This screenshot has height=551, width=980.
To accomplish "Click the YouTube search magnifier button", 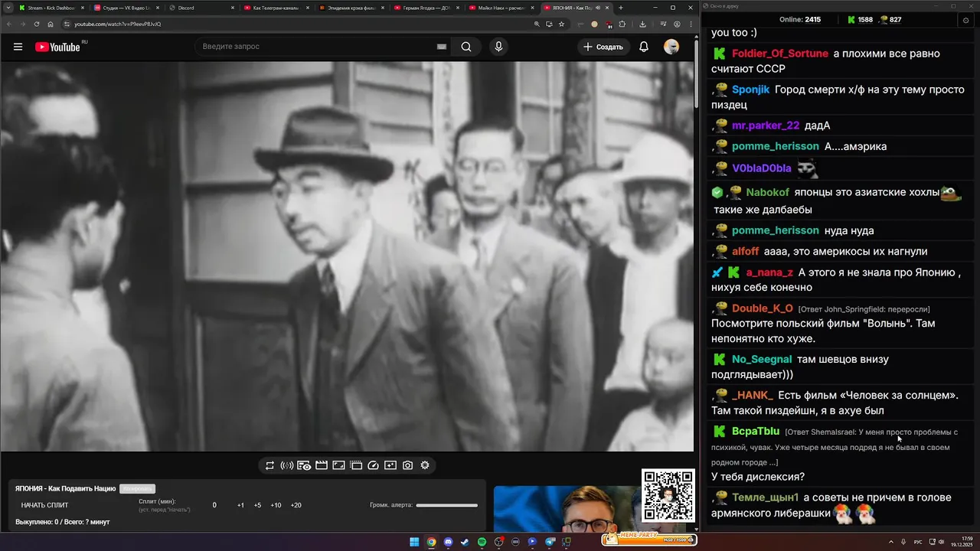I will [x=466, y=47].
